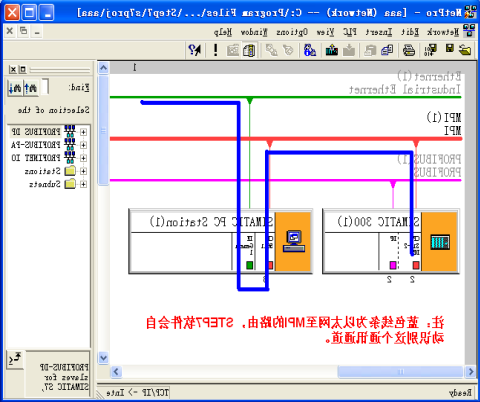Screen dimensions: 480x402
Task: Open the Window menu
Action: coord(254,32)
